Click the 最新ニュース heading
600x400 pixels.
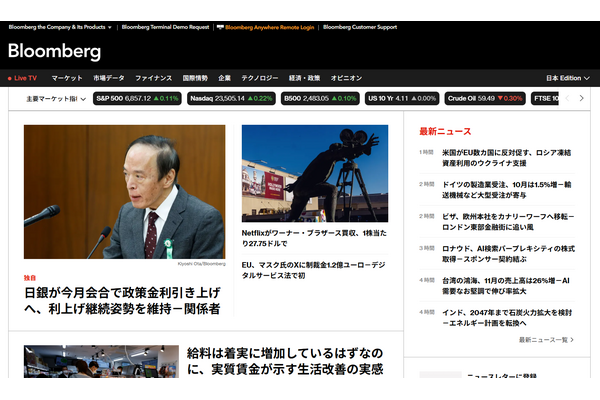pyautogui.click(x=445, y=131)
